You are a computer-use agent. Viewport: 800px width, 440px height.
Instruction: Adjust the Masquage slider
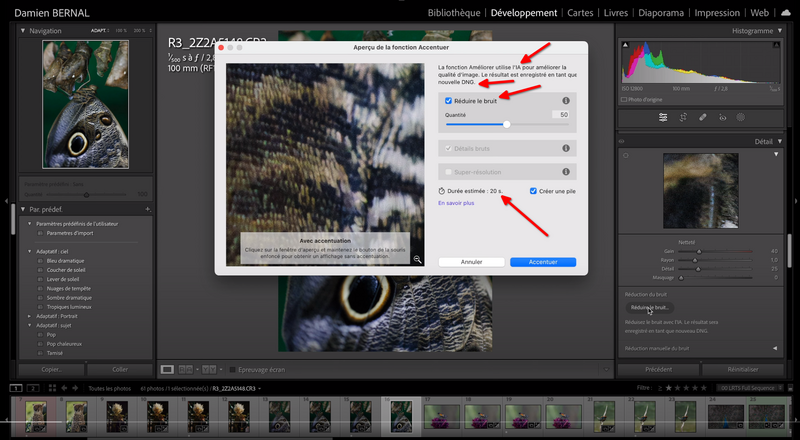coord(681,278)
